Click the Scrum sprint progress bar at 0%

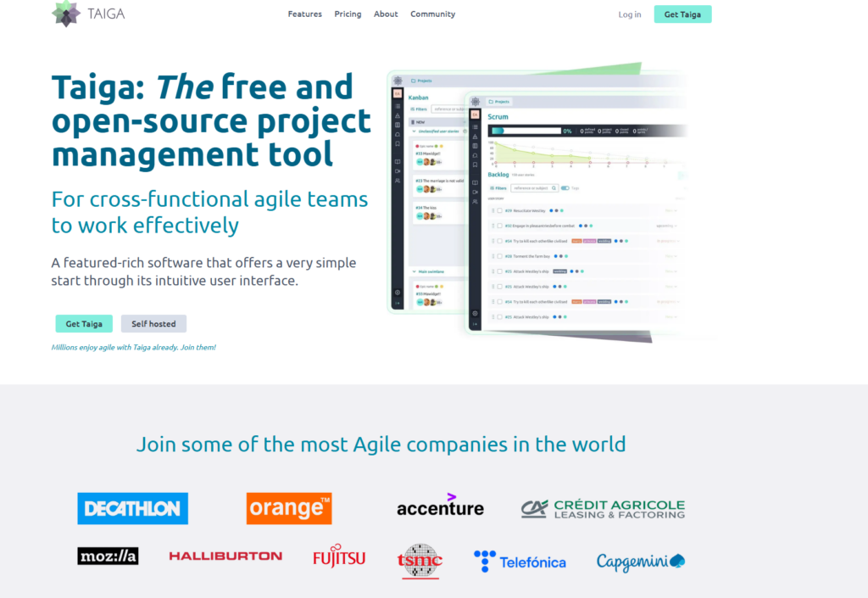(526, 131)
